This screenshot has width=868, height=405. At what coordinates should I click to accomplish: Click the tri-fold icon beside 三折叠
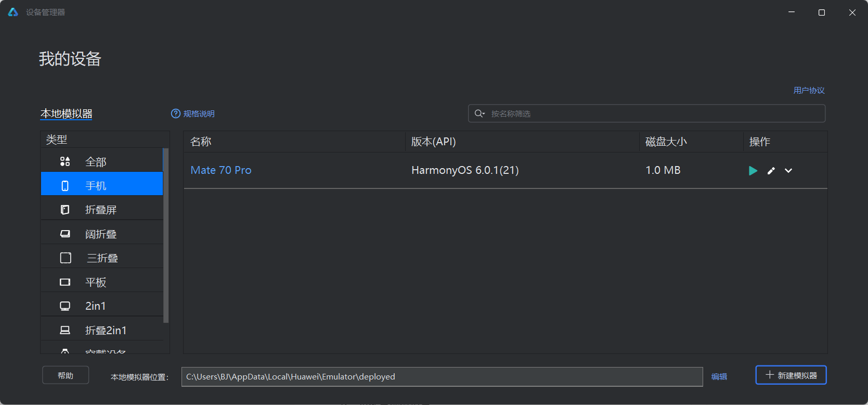[x=66, y=258]
